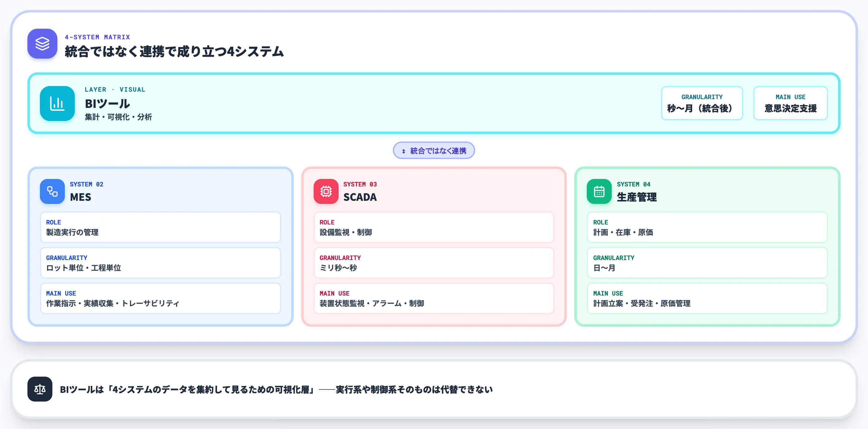868x429 pixels.
Task: Click the blue MES workflow icon
Action: click(x=52, y=191)
